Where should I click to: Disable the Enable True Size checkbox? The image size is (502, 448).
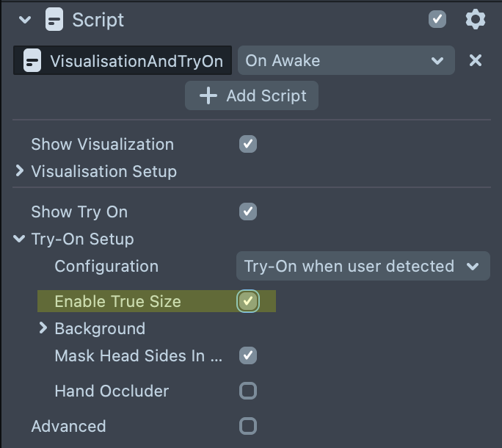(x=248, y=301)
